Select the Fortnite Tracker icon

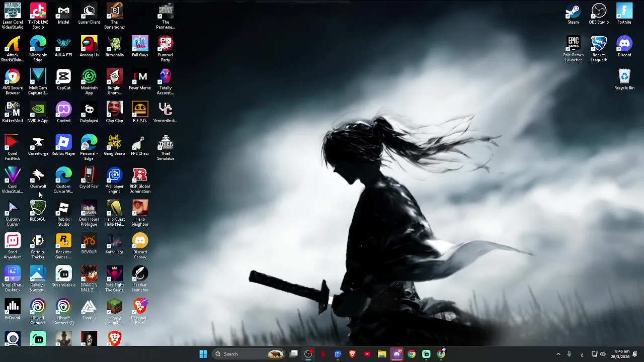38,246
